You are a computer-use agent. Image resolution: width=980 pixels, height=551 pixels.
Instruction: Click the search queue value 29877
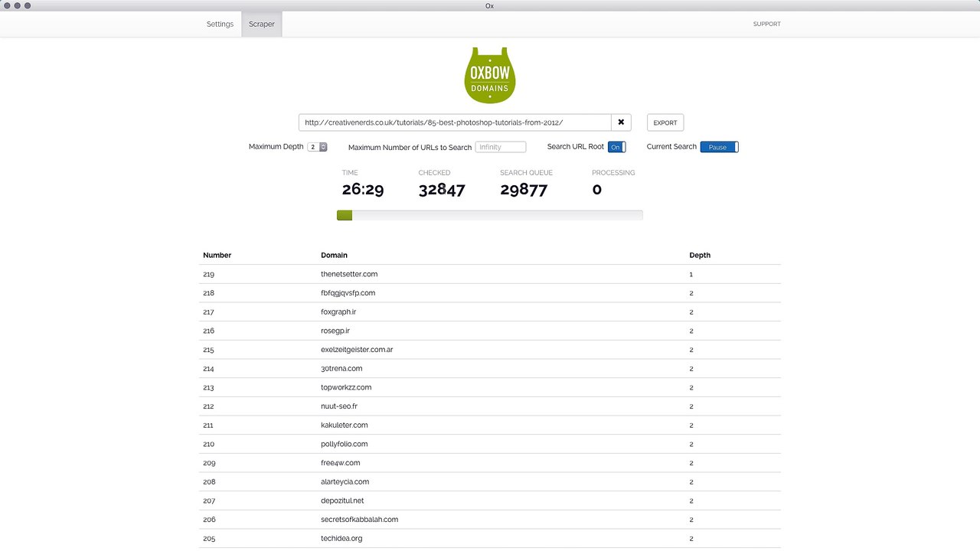pos(524,190)
